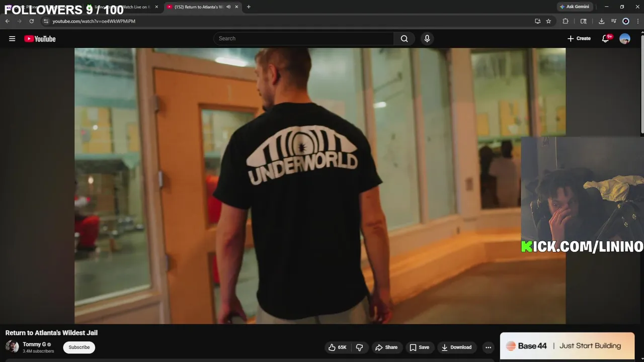Open Chrome profile icon
Image resolution: width=644 pixels, height=362 pixels.
tap(626, 21)
